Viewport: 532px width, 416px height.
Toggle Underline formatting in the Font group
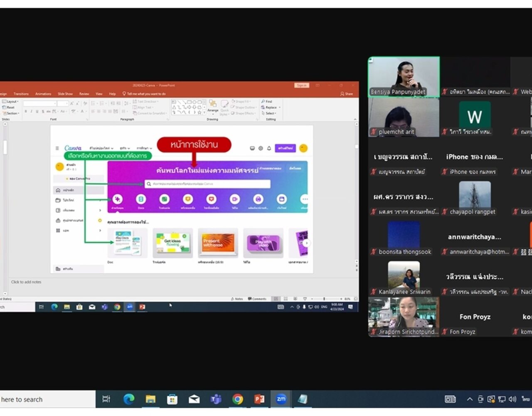37,111
